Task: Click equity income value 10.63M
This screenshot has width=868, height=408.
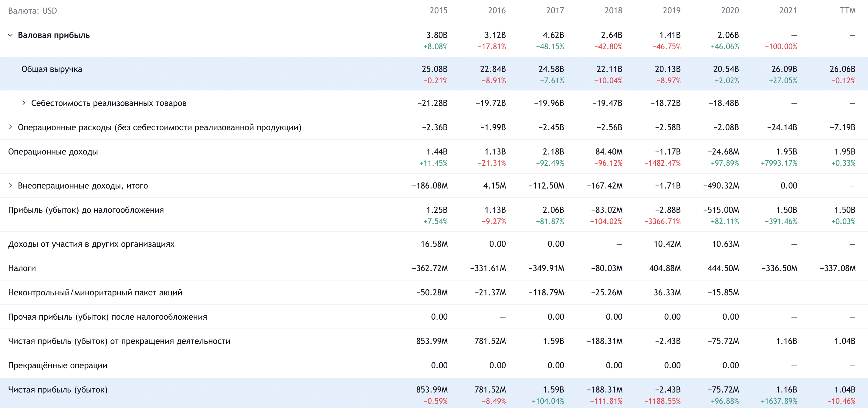Action: (725, 244)
